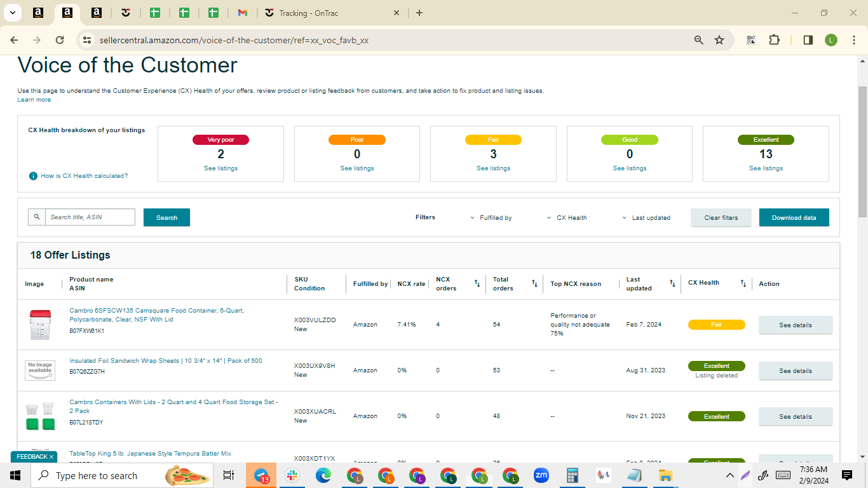This screenshot has height=488, width=868.
Task: Switch to the Tracking - OnTrac tab
Action: [x=331, y=13]
